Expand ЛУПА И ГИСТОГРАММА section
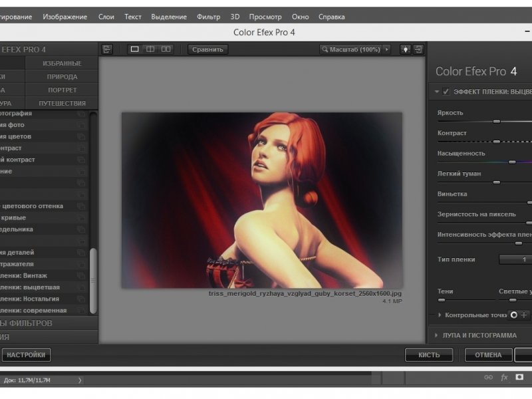 click(436, 335)
